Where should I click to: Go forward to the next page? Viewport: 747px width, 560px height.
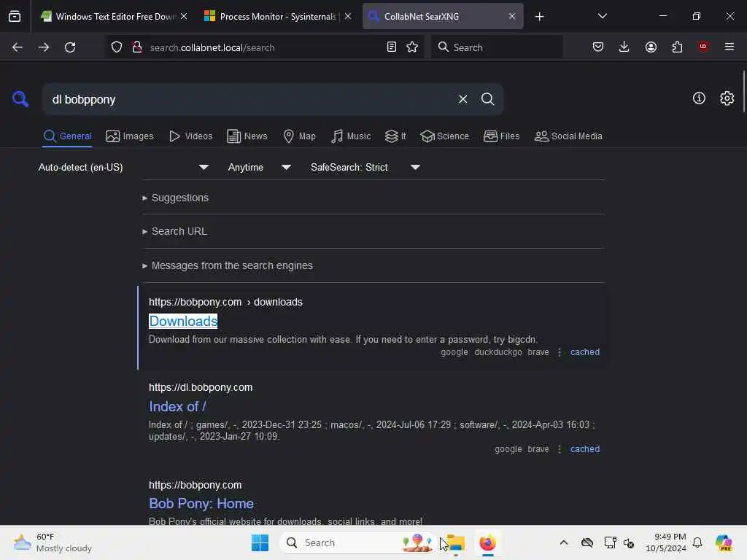(43, 47)
